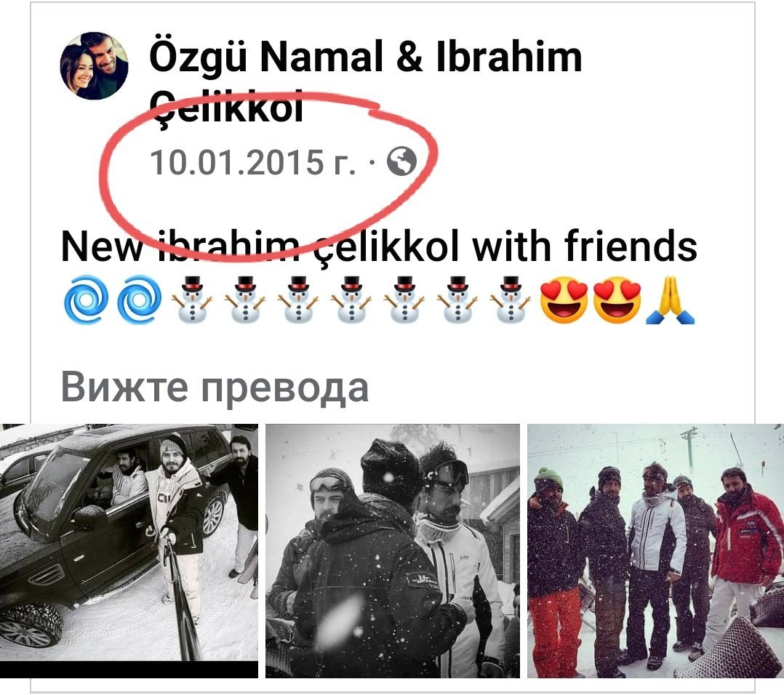Click the second heart-eyes emoji
The image size is (784, 695).
(617, 300)
